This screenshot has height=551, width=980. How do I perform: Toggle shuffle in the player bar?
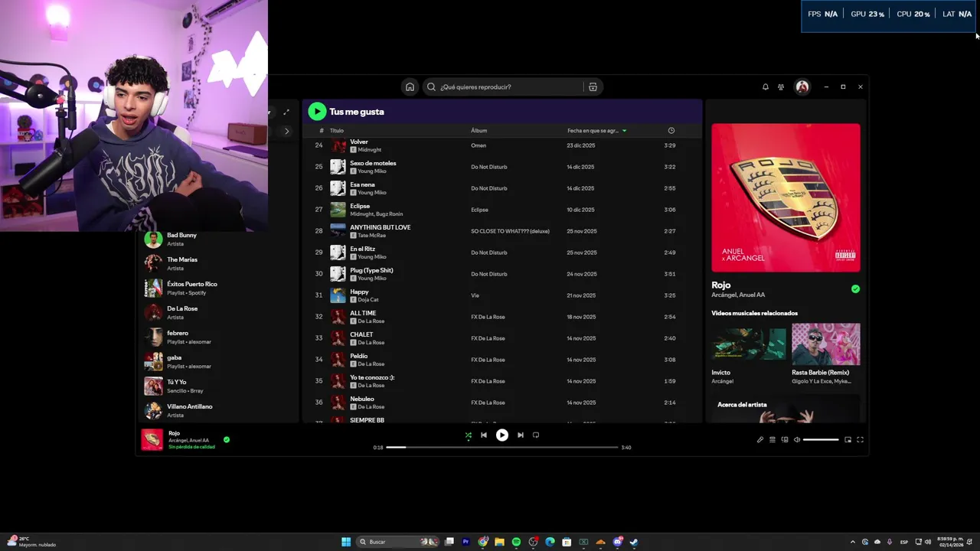click(469, 435)
